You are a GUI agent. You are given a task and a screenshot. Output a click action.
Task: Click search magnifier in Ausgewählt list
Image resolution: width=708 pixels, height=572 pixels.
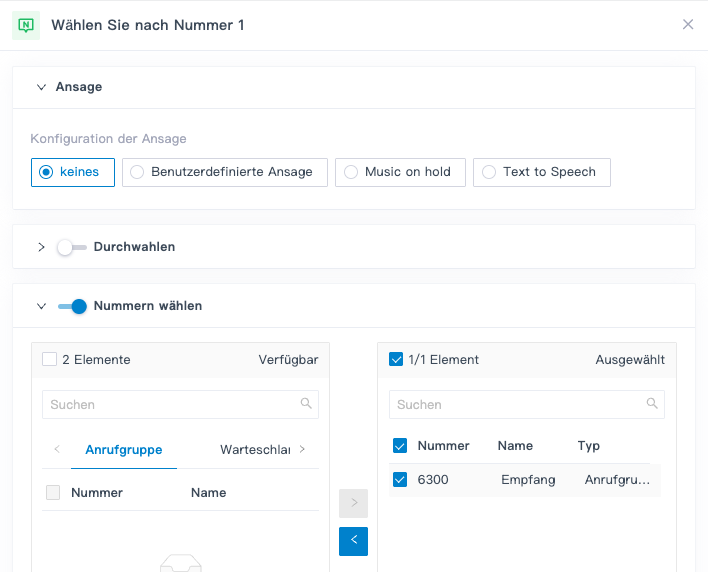652,404
